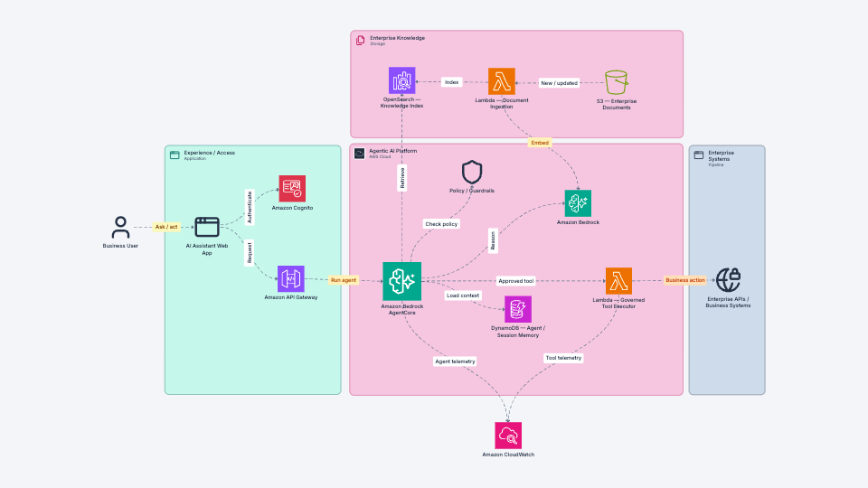Image resolution: width=868 pixels, height=488 pixels.
Task: Select the "Agentic AI Platform" group title
Action: (x=393, y=151)
